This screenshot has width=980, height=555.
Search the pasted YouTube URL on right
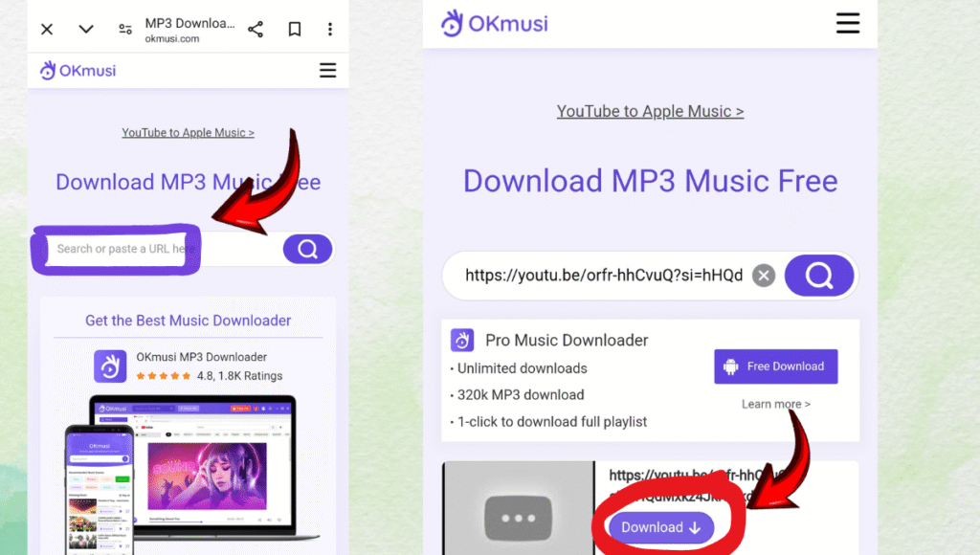[819, 276]
